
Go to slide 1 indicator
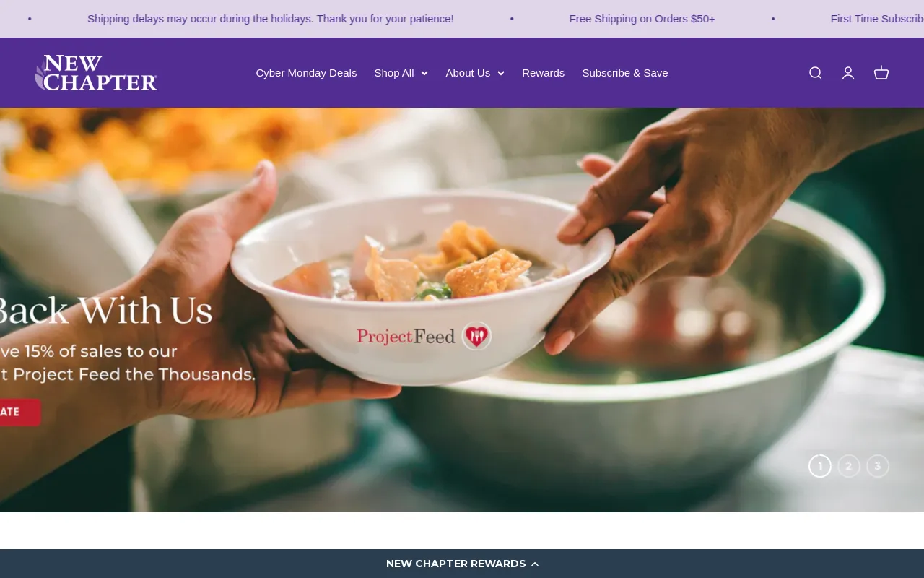tap(820, 466)
